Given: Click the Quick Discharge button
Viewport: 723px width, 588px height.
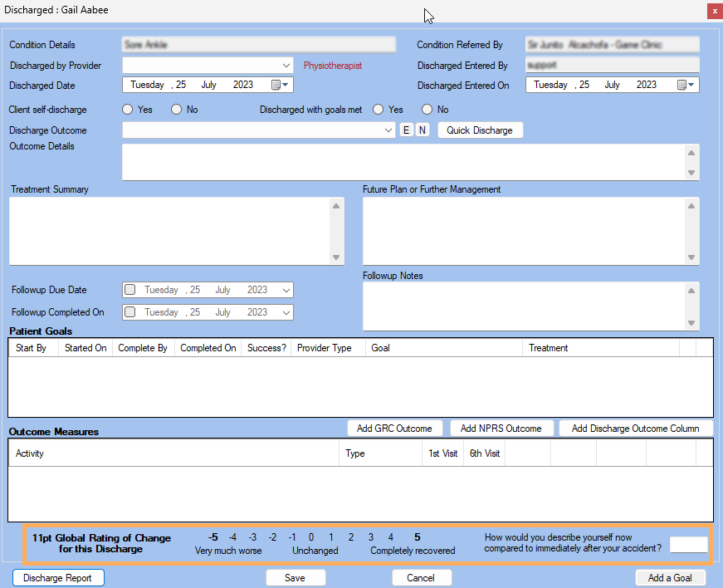Looking at the screenshot, I should tap(480, 130).
